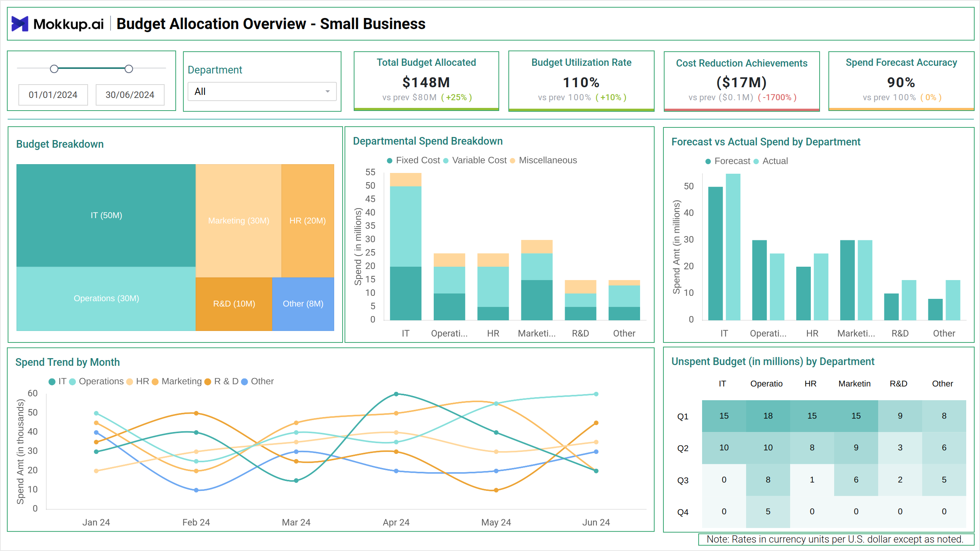Toggle IT series in Spend Trend legend
The image size is (980, 551).
coord(58,381)
